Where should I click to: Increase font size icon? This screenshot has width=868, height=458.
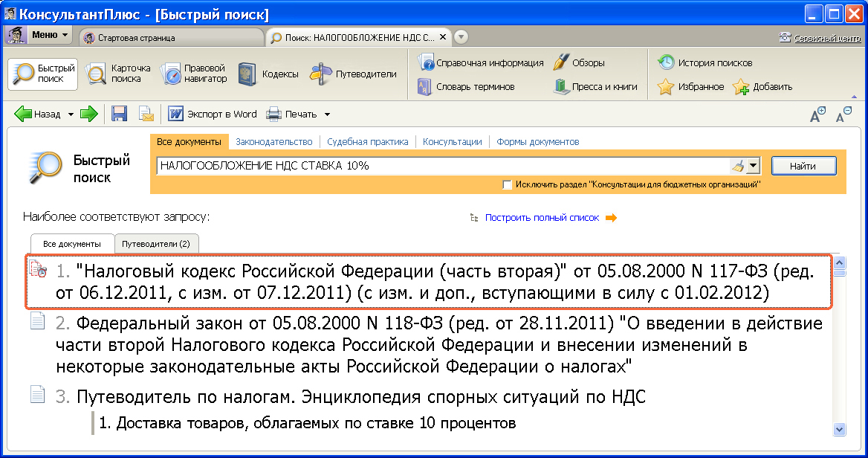point(817,115)
